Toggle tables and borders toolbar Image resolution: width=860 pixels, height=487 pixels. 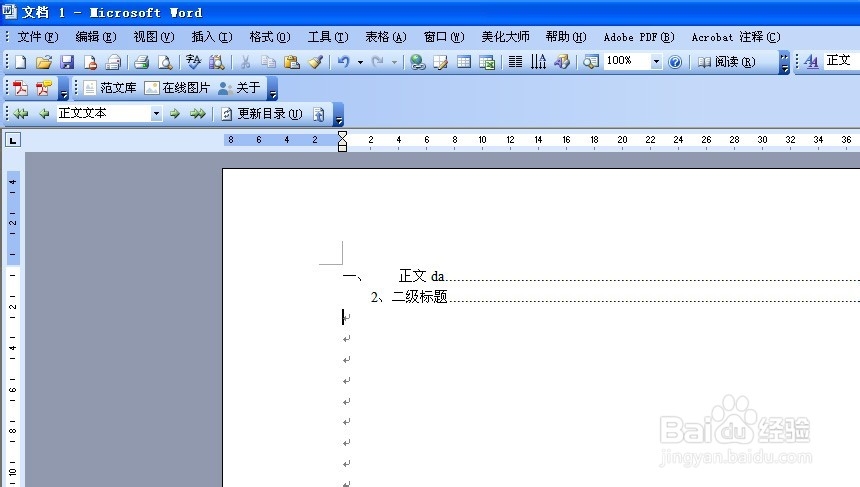pyautogui.click(x=440, y=61)
